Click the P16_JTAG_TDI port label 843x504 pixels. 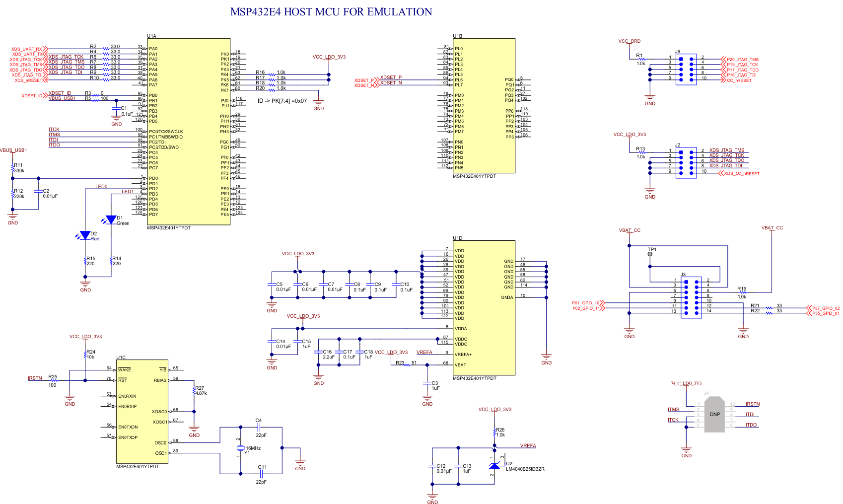[742, 75]
